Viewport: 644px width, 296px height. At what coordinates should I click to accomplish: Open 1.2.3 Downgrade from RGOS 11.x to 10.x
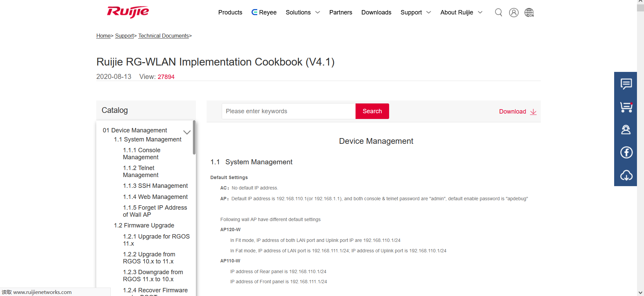[x=153, y=276]
